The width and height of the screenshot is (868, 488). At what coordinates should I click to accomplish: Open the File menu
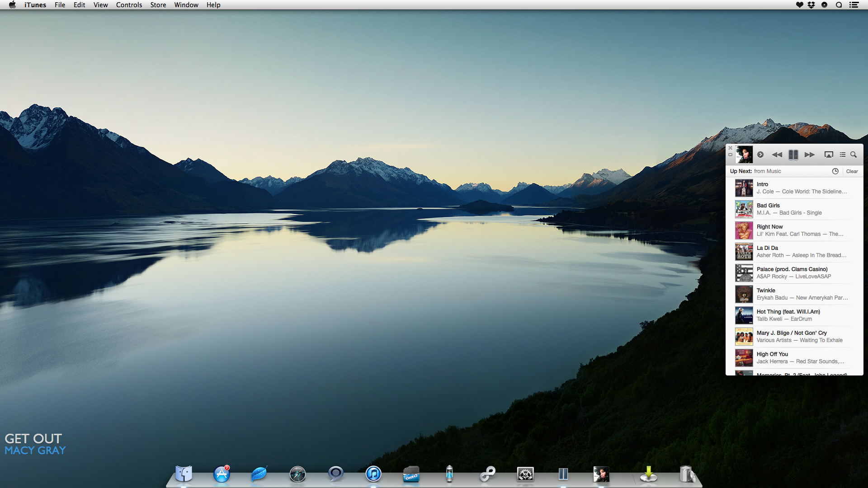click(x=60, y=5)
